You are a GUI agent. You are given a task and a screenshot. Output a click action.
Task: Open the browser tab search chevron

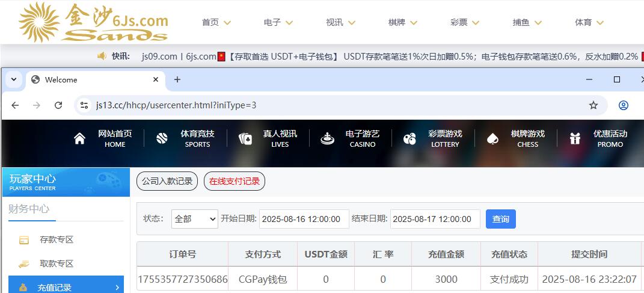coord(13,79)
